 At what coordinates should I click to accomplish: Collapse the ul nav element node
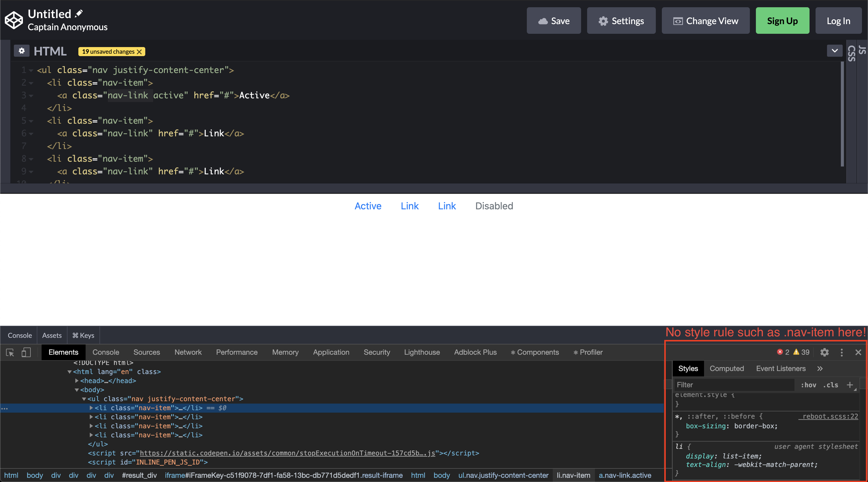pos(84,399)
